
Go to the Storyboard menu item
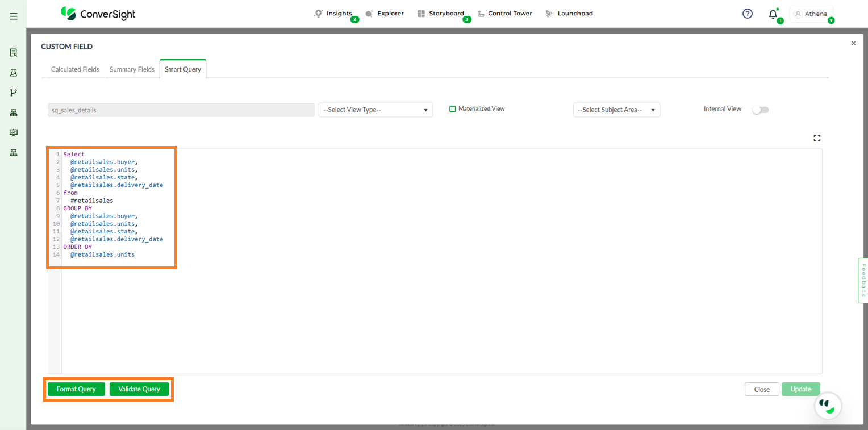(x=446, y=14)
